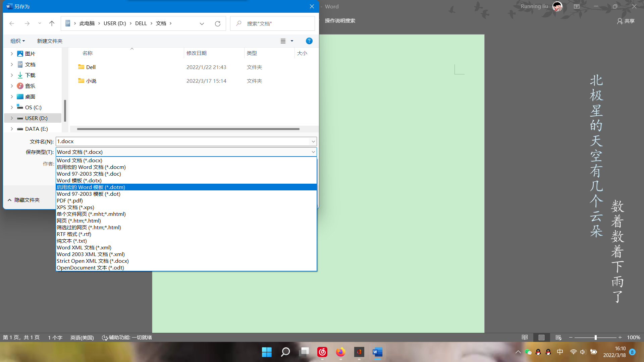This screenshot has height=362, width=644.
Task: Expand the file name history dropdown
Action: pyautogui.click(x=313, y=141)
